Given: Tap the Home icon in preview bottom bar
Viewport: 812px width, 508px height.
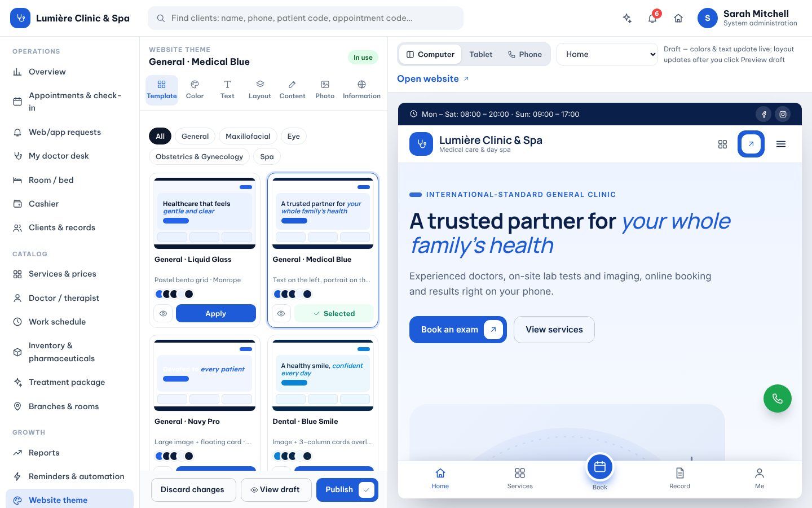Looking at the screenshot, I should pyautogui.click(x=440, y=473).
